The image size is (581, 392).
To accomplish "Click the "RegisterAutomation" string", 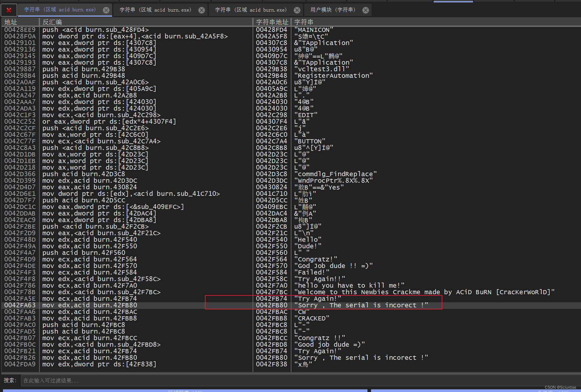I will 333,76.
